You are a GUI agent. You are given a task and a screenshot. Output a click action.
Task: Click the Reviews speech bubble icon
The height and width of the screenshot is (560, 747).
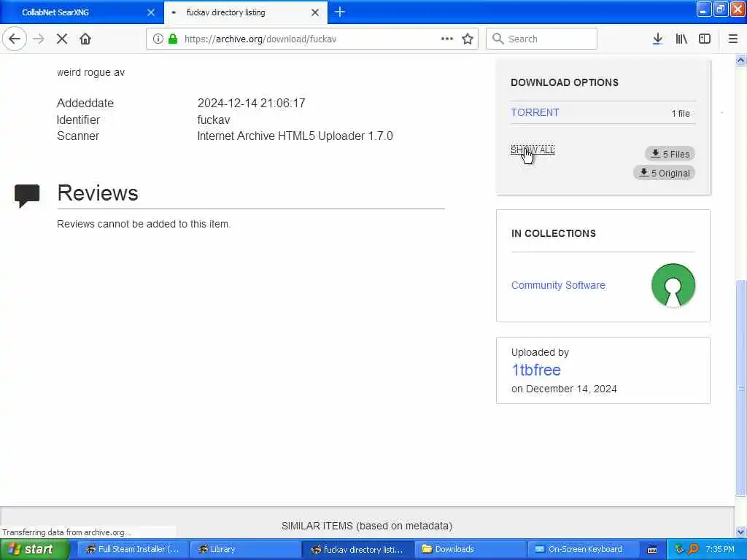pyautogui.click(x=27, y=195)
